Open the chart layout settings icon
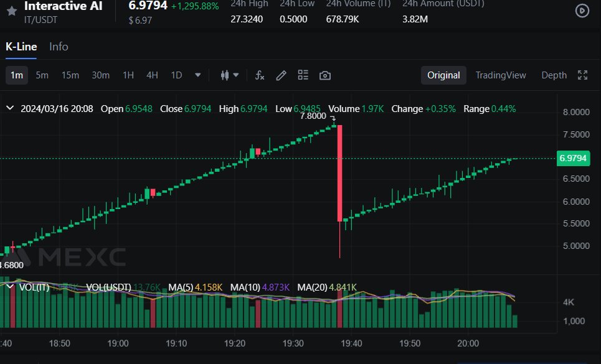Screen dimensions: 601x364 click(303, 75)
